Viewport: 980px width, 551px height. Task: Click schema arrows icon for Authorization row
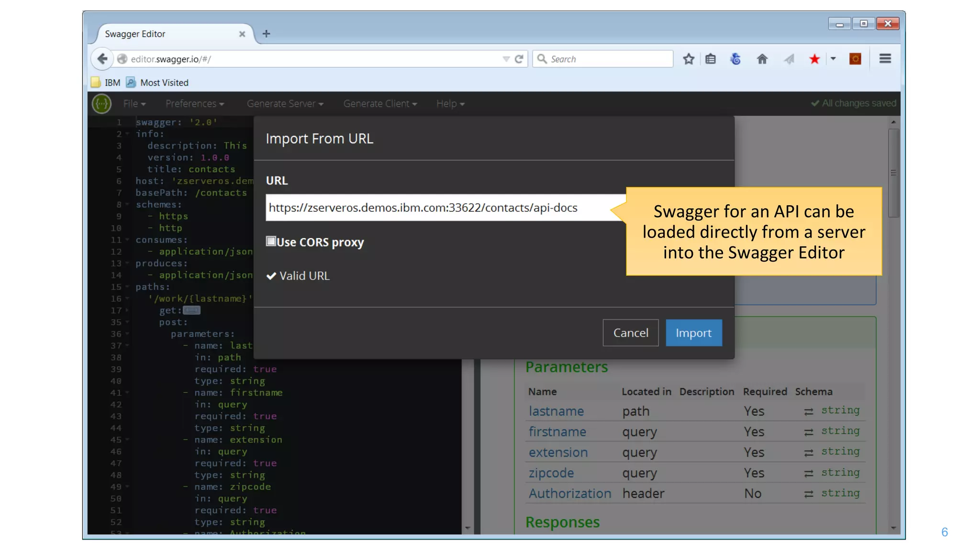pyautogui.click(x=809, y=494)
